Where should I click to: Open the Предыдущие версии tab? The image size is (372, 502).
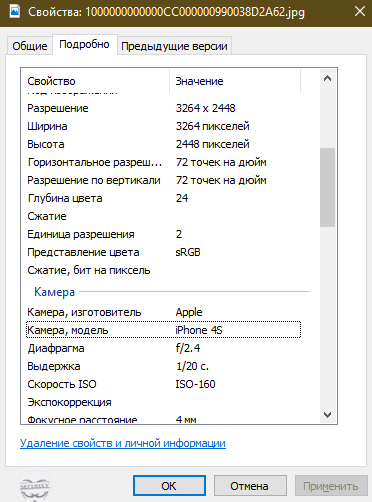tap(174, 46)
